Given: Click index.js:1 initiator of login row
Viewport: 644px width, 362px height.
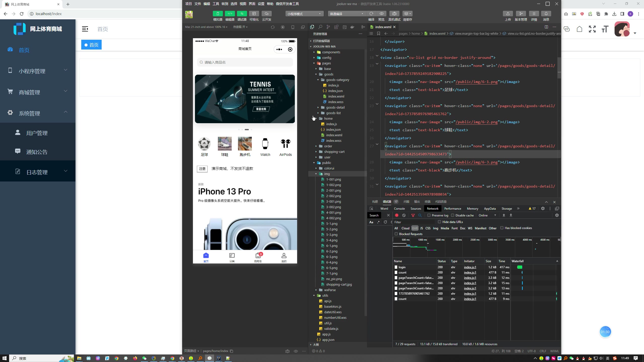Looking at the screenshot, I should click(470, 267).
